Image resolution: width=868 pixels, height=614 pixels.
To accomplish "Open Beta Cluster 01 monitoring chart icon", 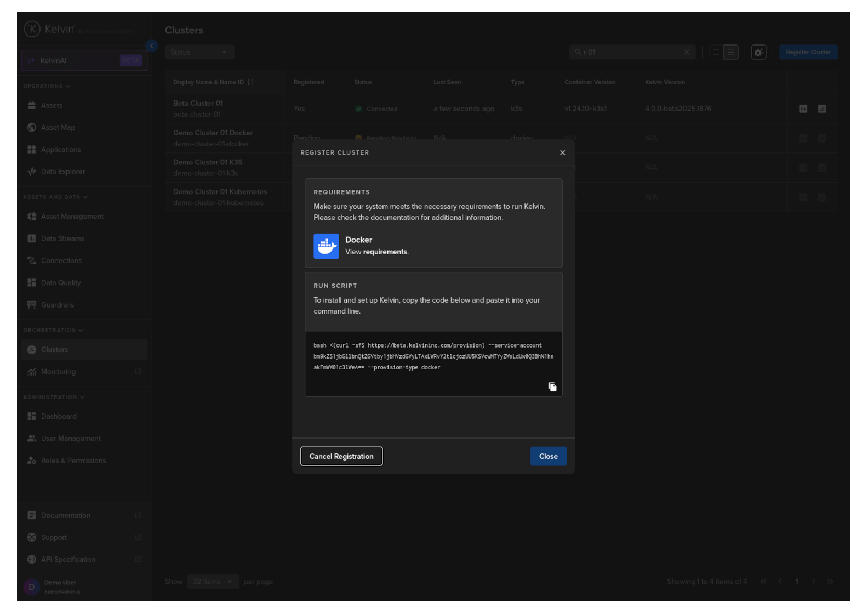I will point(822,109).
